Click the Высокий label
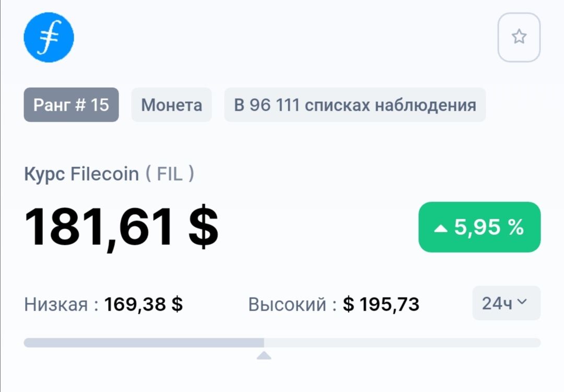 click(287, 304)
